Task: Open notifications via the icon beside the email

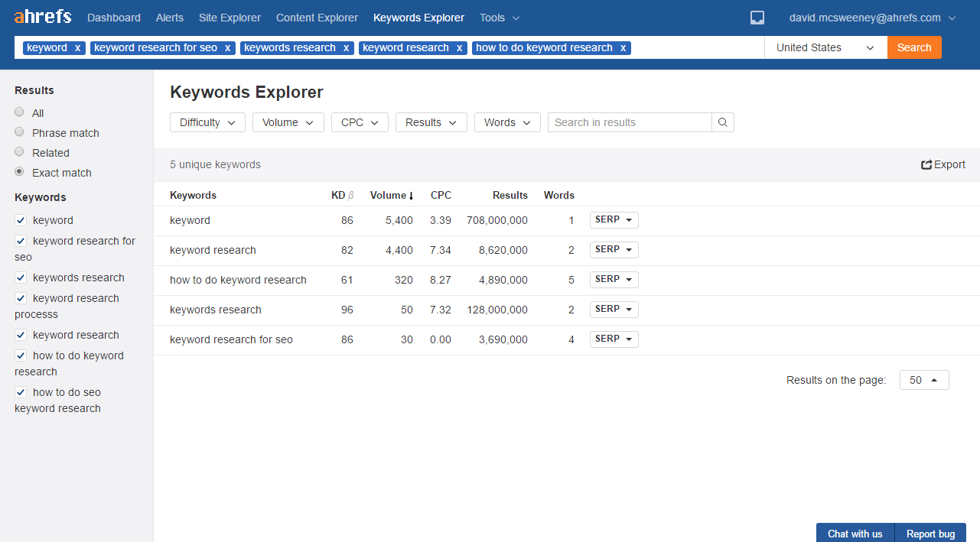Action: click(x=757, y=17)
